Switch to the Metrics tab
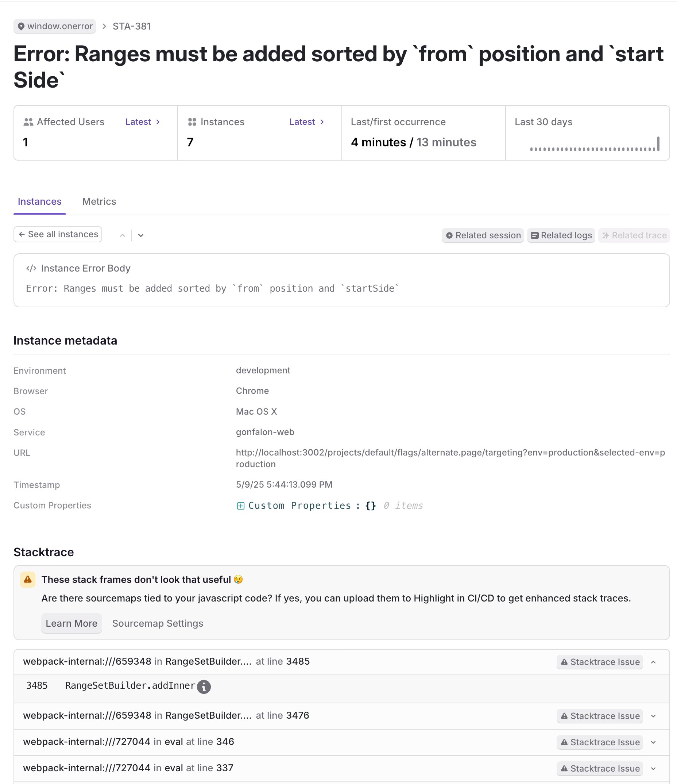The height and width of the screenshot is (784, 677). coord(99,201)
